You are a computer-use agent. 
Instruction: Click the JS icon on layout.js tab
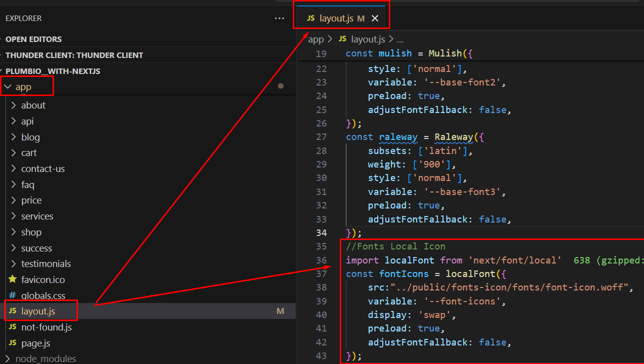click(x=311, y=18)
